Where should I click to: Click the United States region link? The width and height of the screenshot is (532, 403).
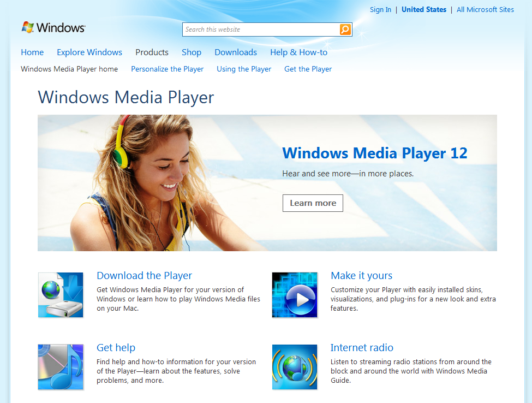424,9
